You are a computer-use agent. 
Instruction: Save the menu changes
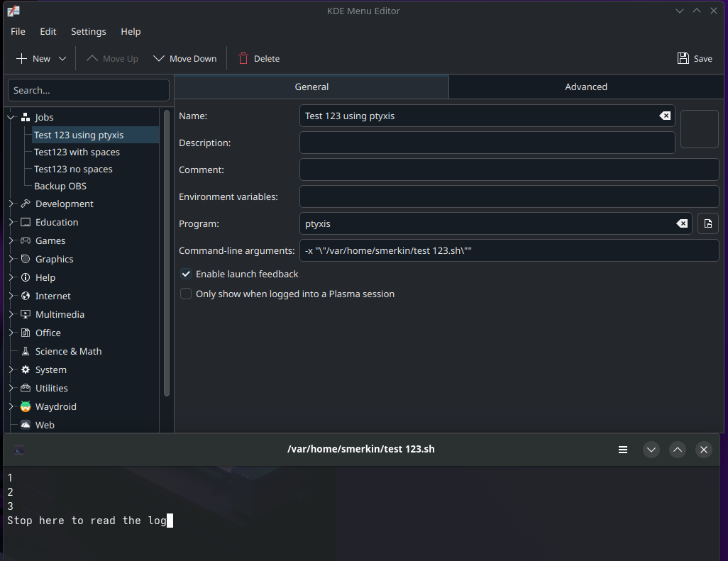[694, 58]
